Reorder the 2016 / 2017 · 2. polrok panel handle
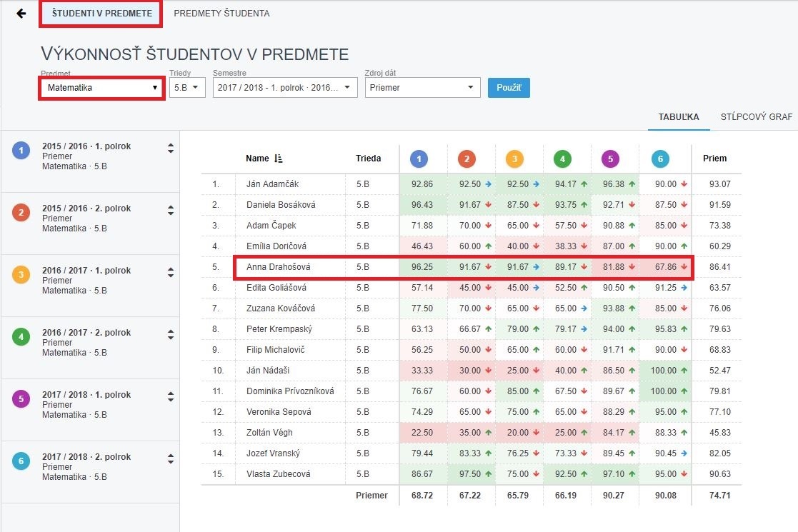Viewport: 798px width, 532px height. tap(170, 334)
